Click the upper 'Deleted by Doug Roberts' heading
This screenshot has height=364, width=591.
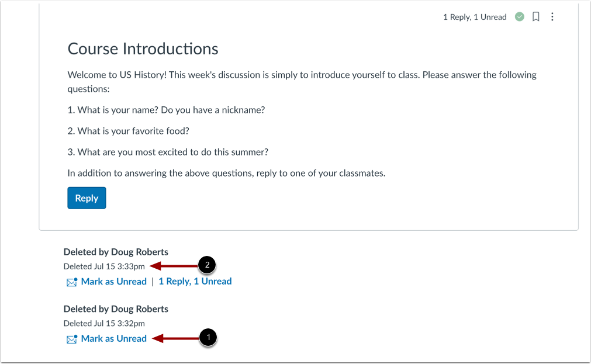(x=116, y=252)
